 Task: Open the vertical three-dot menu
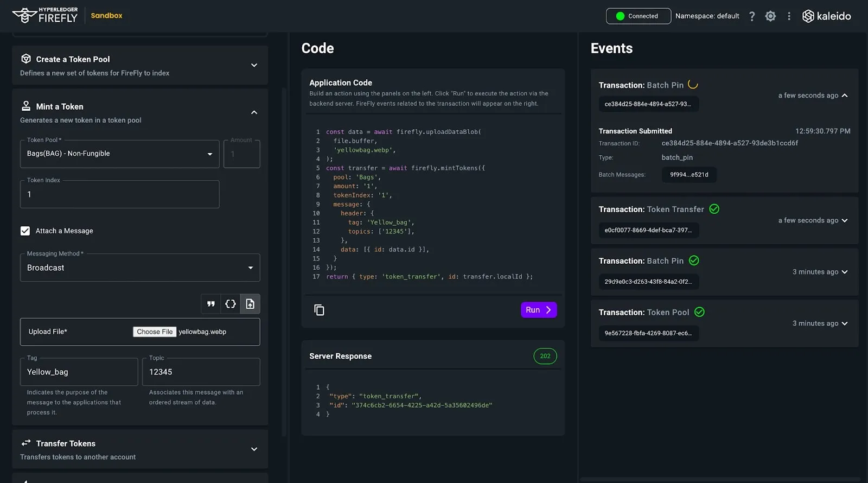pyautogui.click(x=789, y=16)
